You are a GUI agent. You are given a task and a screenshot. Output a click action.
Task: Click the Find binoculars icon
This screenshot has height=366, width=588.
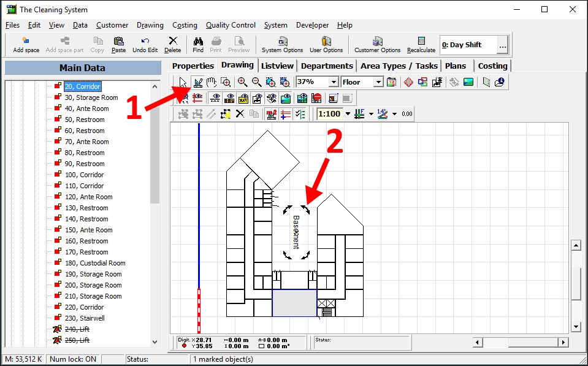[x=198, y=44]
